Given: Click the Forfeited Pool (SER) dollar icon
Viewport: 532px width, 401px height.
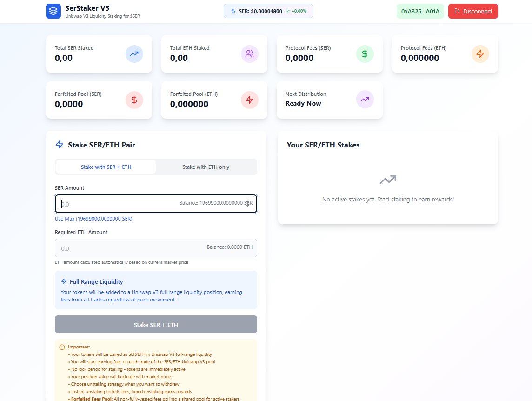Looking at the screenshot, I should 134,100.
